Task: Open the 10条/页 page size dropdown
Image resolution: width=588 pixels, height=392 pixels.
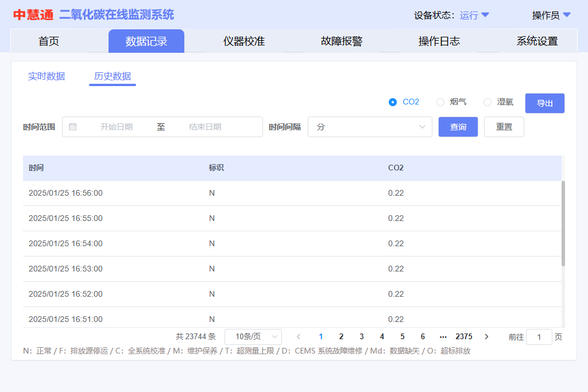Action: click(x=253, y=336)
